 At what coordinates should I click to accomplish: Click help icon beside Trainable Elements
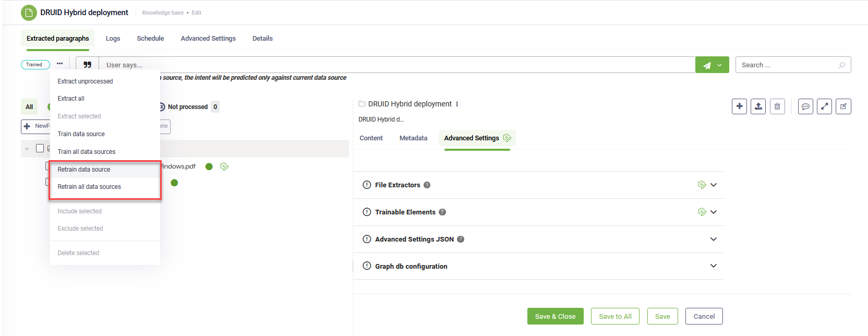[442, 212]
